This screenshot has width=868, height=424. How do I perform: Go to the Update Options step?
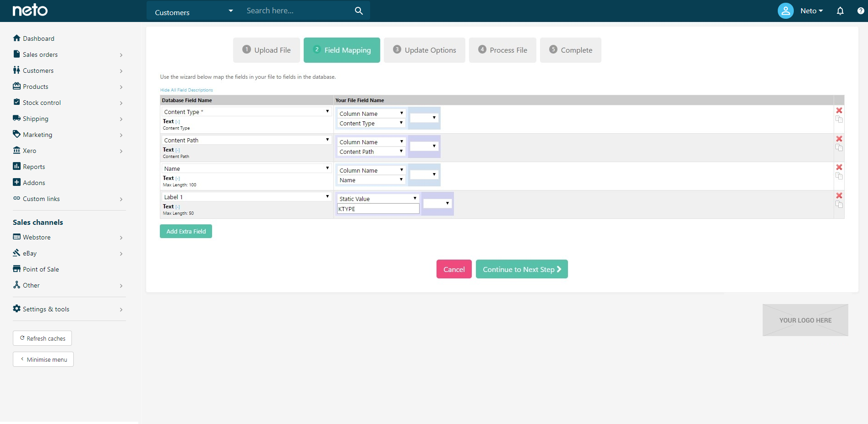(x=425, y=50)
